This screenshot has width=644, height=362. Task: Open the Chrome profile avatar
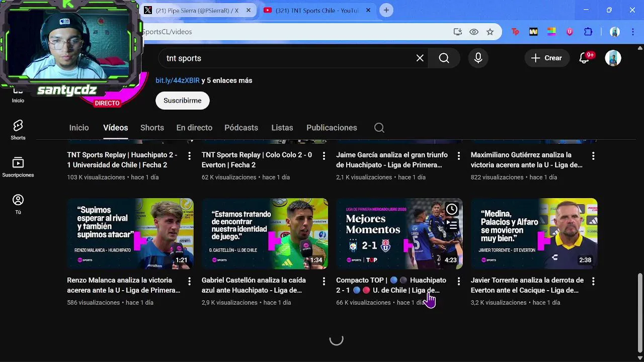615,32
